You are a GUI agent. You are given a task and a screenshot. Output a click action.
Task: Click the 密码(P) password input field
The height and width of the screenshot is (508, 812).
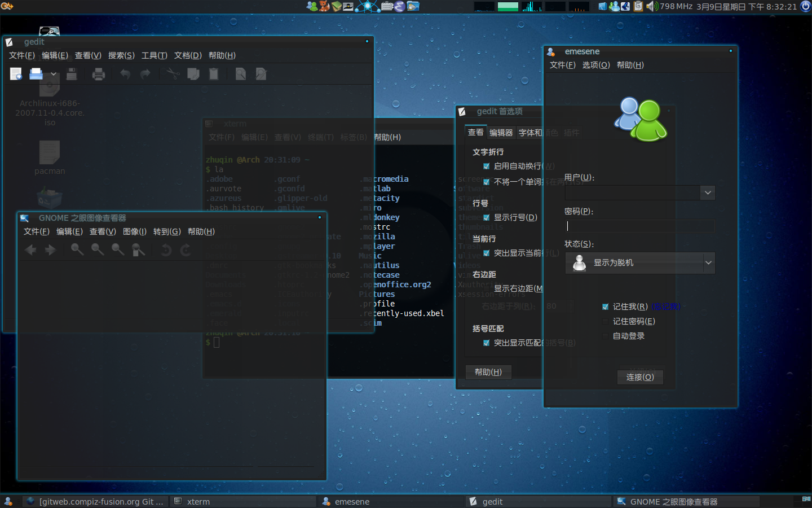pos(640,226)
